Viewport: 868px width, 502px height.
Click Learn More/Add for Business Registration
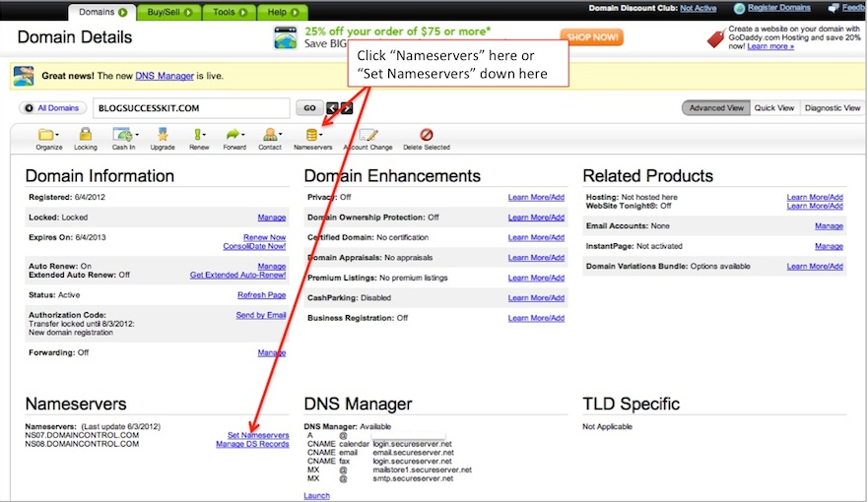tap(536, 318)
